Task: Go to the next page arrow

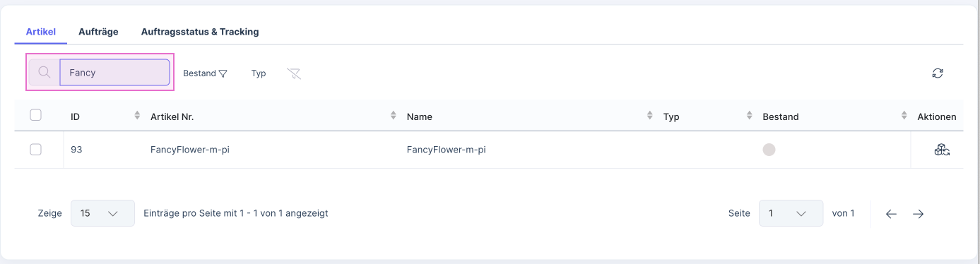Action: coord(918,214)
